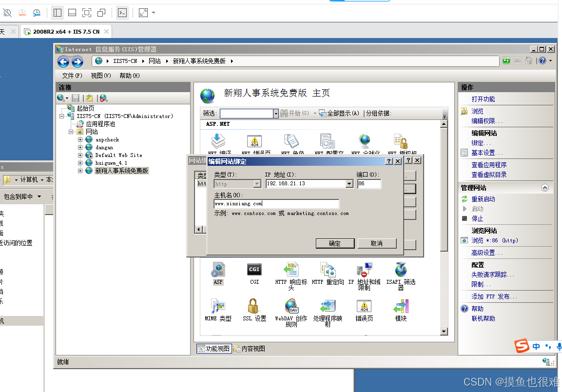
Task: Expand the dangan site node
Action: pos(80,147)
